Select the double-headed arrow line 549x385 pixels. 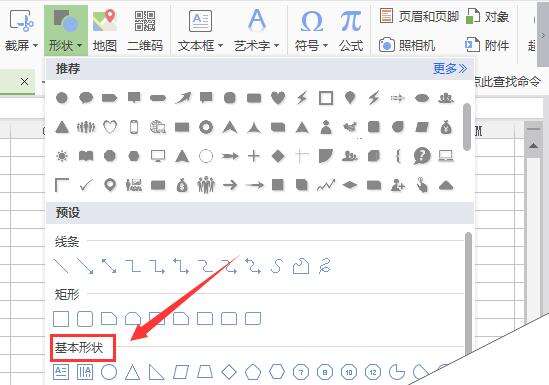[109, 266]
